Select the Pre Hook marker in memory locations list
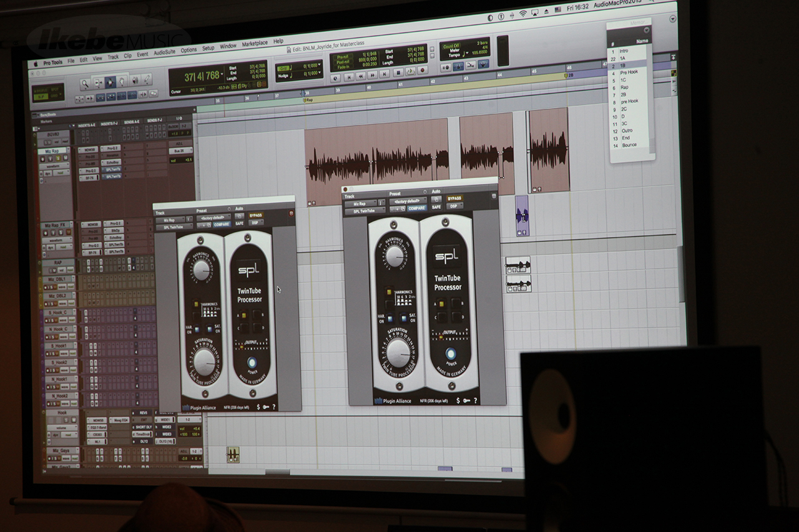 point(629,72)
